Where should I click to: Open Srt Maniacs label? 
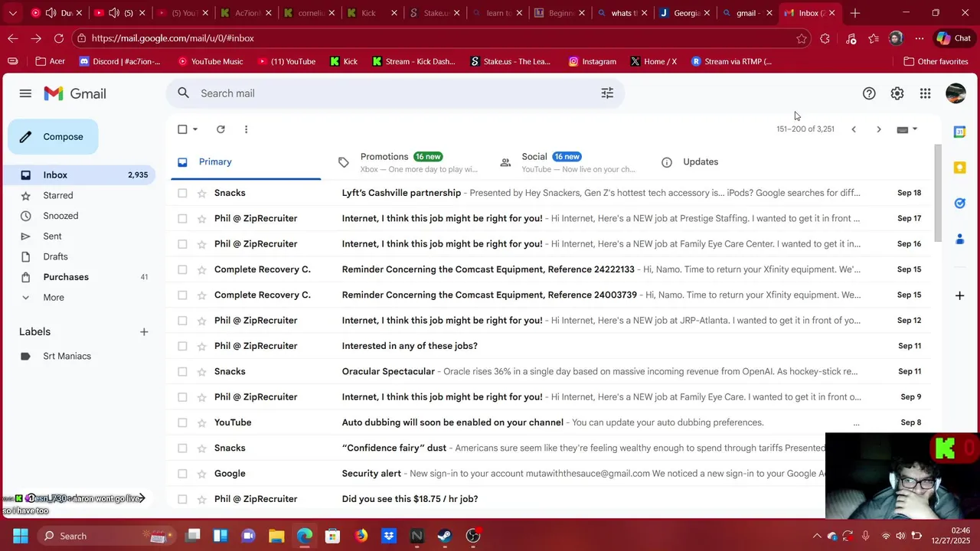click(x=67, y=357)
